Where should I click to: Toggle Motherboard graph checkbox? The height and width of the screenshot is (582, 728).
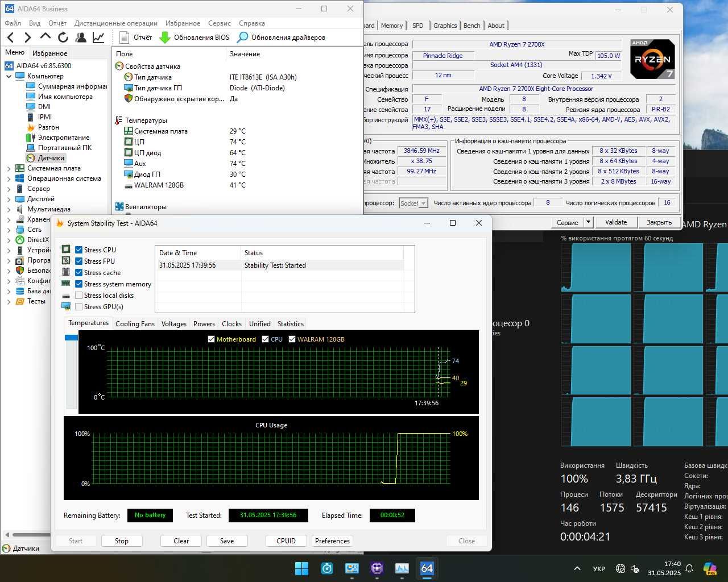[212, 339]
